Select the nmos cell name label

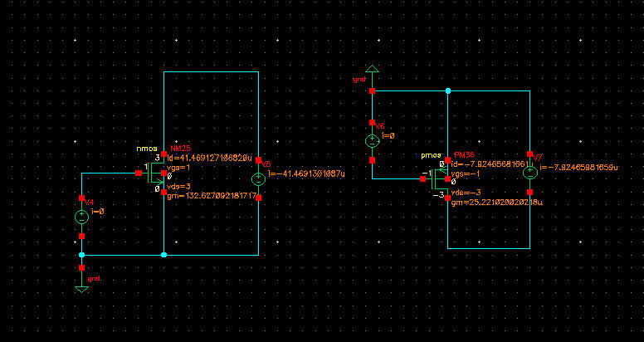[147, 149]
